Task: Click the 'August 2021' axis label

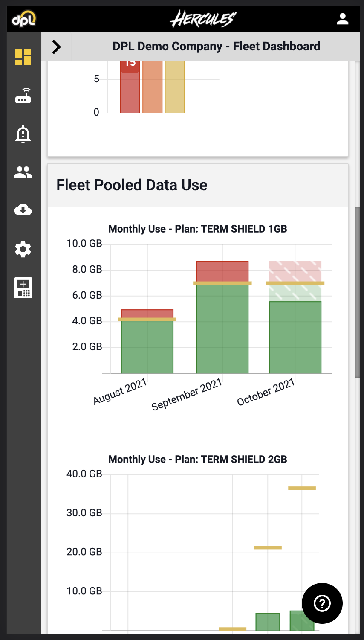Action: (120, 391)
